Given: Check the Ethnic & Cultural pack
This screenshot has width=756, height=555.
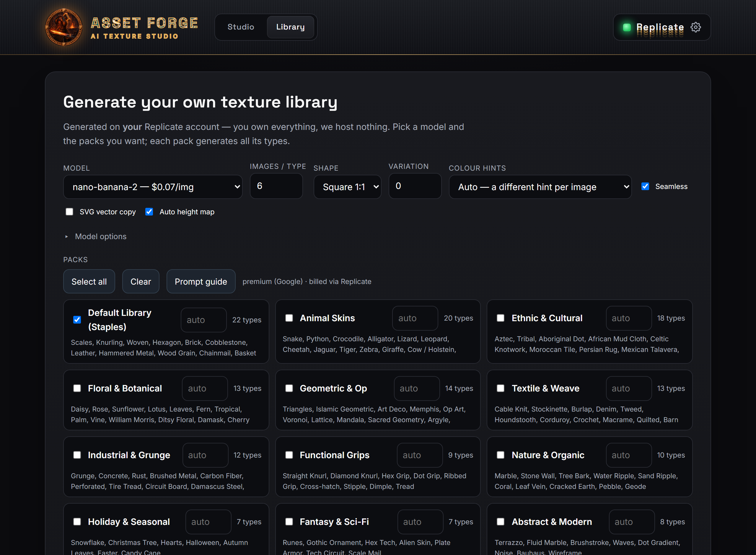Looking at the screenshot, I should click(x=501, y=318).
